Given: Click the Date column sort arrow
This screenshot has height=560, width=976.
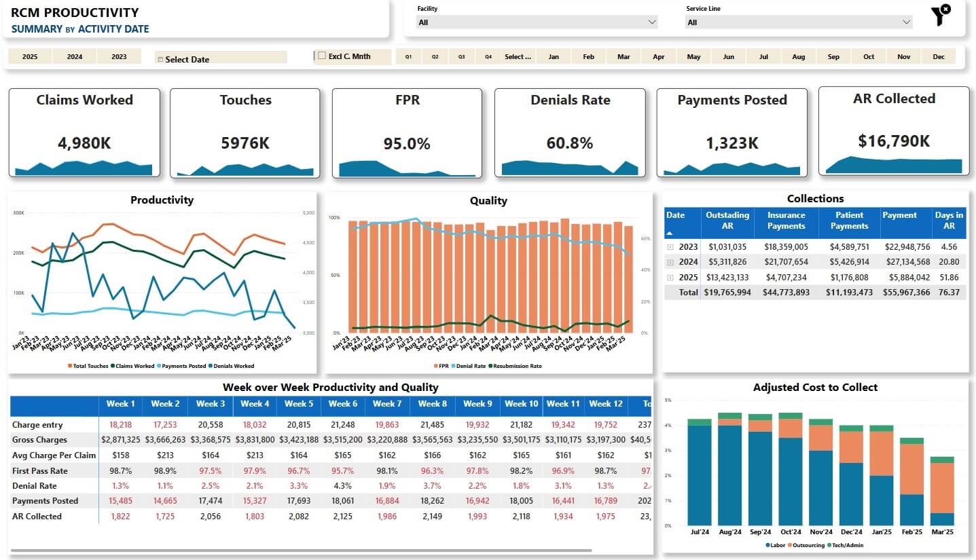Looking at the screenshot, I should (x=670, y=233).
